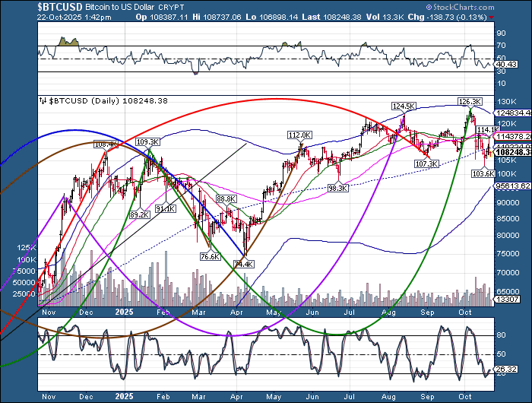The image size is (532, 403).
Task: Click the candlestick legend icon before $BTCUSD (Daily)
Action: tap(43, 100)
